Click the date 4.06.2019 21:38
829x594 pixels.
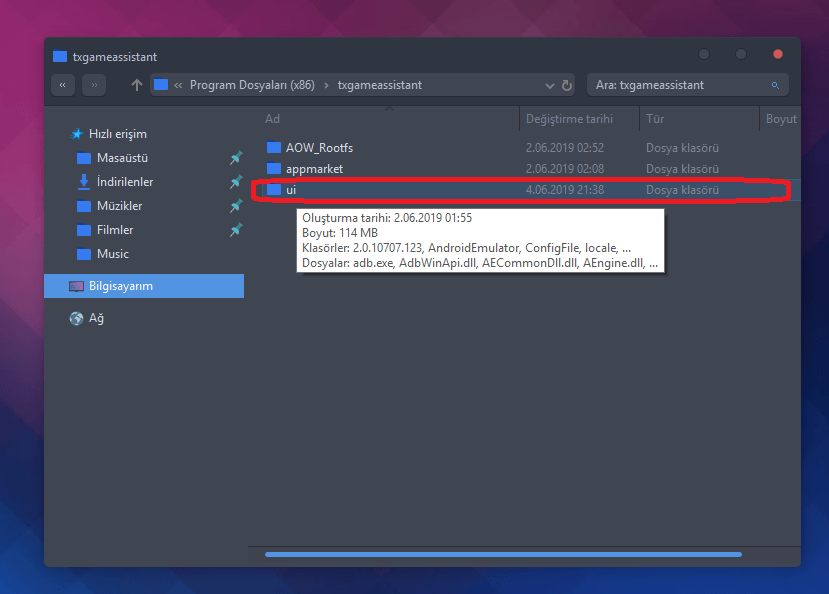click(565, 190)
